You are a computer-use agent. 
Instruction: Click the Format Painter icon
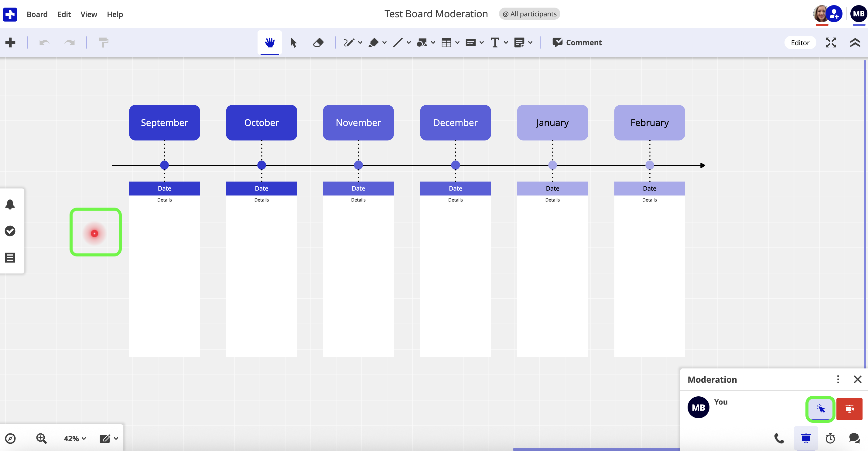[x=104, y=42]
